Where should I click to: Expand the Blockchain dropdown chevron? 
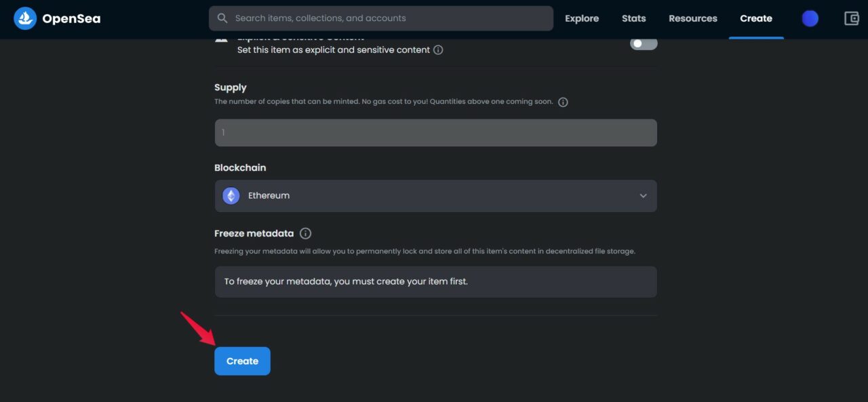coord(643,196)
